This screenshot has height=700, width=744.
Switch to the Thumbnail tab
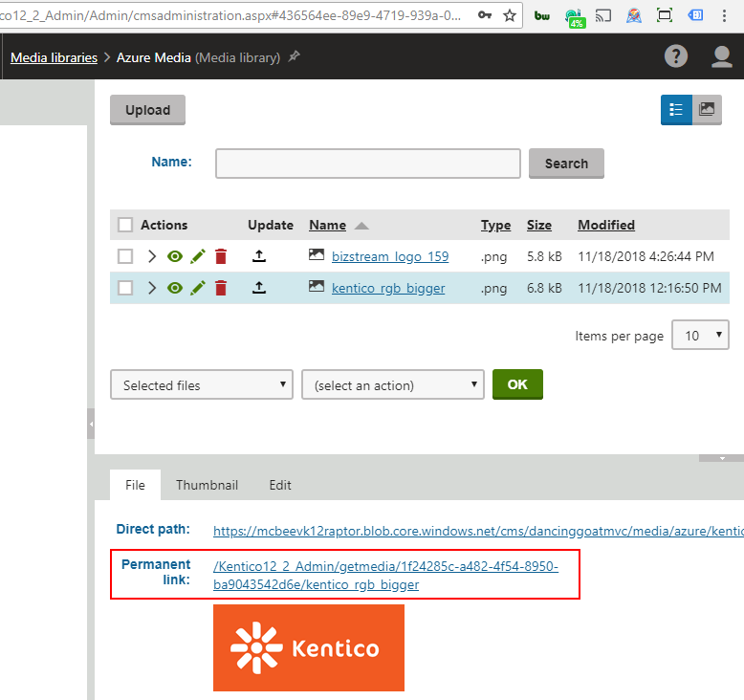[207, 485]
